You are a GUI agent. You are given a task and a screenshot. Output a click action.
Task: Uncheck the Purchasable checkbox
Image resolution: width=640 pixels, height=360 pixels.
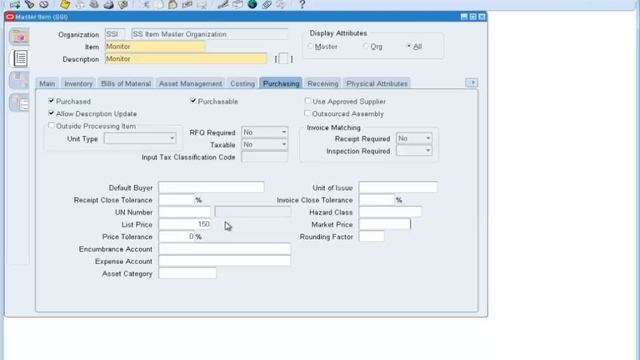coord(193,101)
